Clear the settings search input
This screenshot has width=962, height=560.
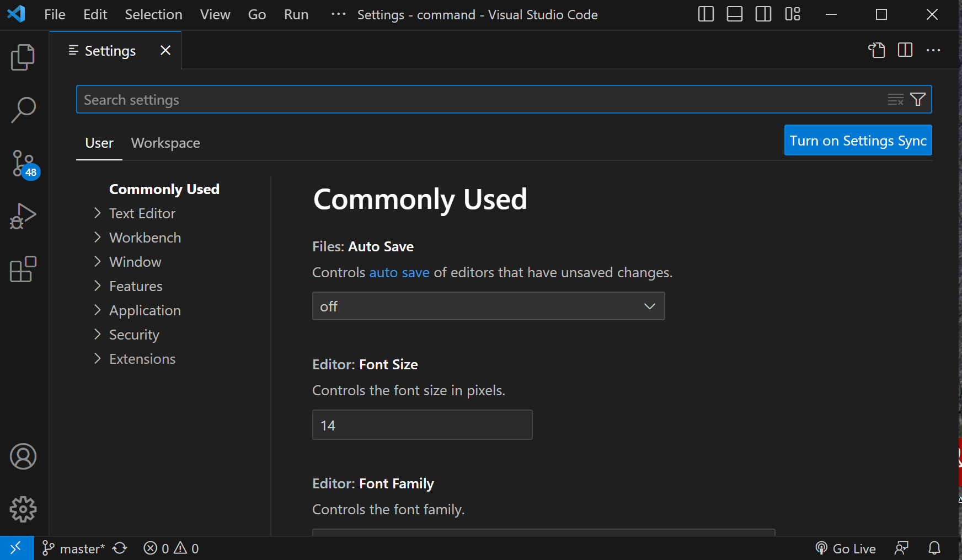[896, 99]
